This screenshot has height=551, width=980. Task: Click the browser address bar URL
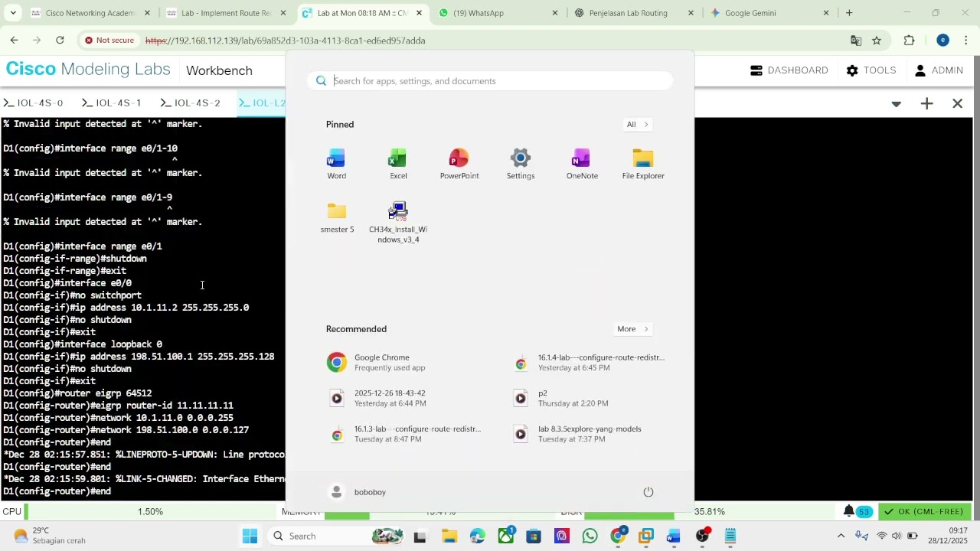click(285, 41)
